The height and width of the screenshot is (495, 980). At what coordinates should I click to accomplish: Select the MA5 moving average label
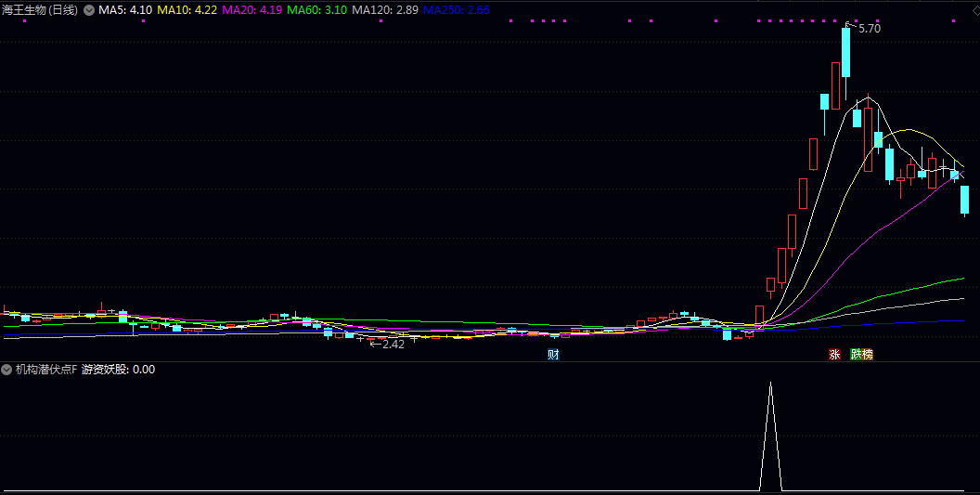click(124, 10)
